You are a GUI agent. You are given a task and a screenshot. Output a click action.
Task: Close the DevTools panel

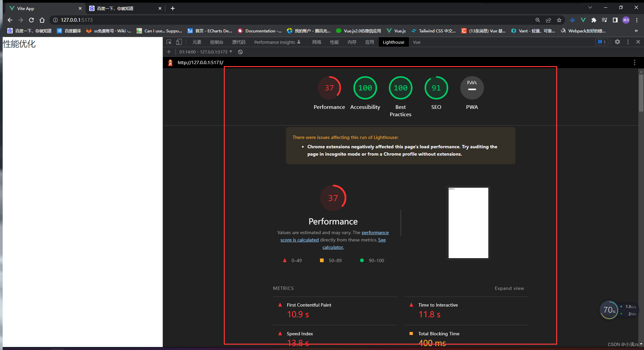point(638,42)
